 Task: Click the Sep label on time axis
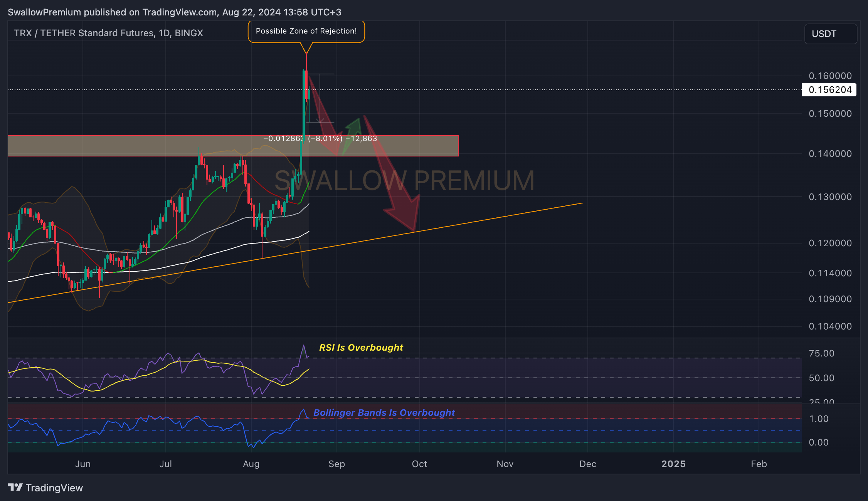point(336,464)
